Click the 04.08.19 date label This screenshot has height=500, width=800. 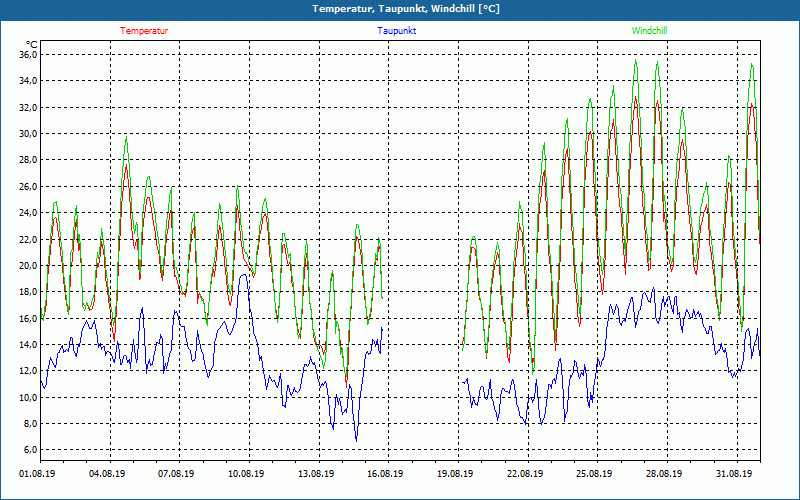(107, 474)
